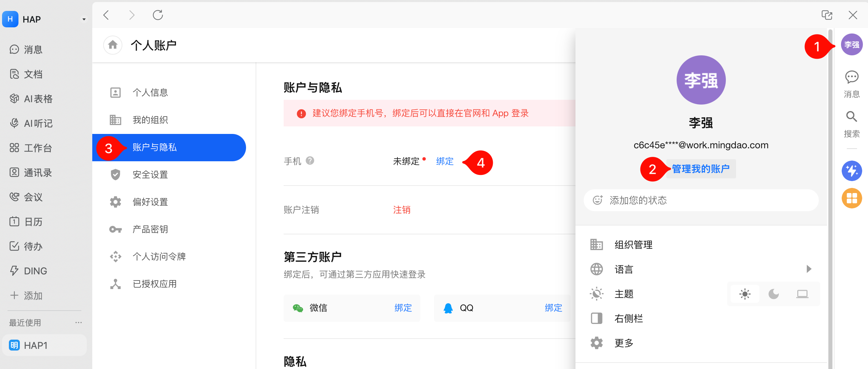The height and width of the screenshot is (369, 868).
Task: Click the orange apps grid icon
Action: click(x=852, y=198)
